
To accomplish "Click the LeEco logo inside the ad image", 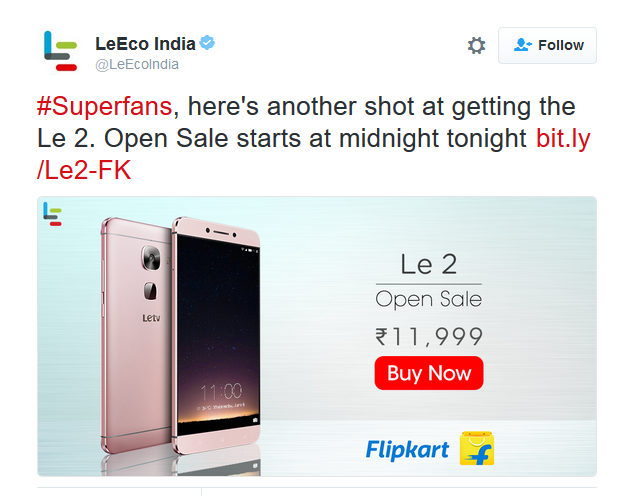I will [52, 212].
